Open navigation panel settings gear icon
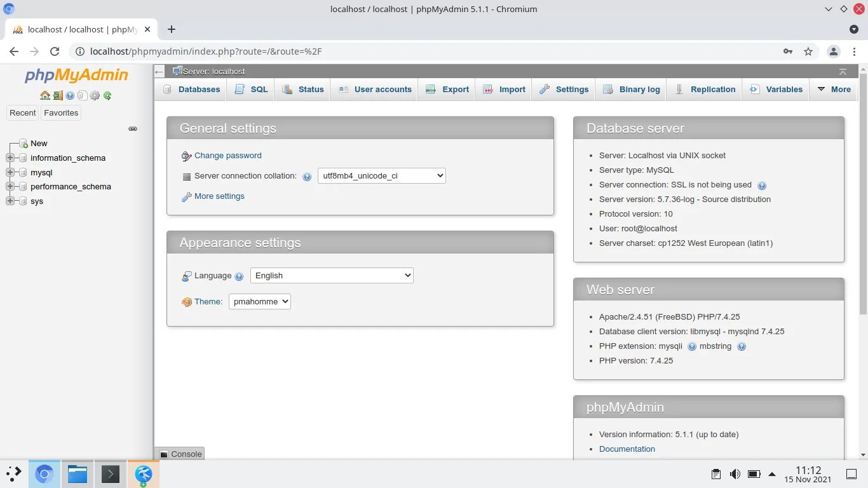The image size is (868, 488). coord(95,96)
